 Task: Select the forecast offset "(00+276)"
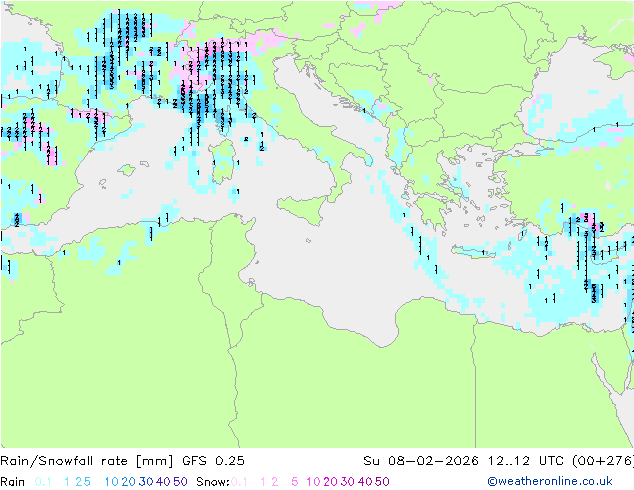602,461
